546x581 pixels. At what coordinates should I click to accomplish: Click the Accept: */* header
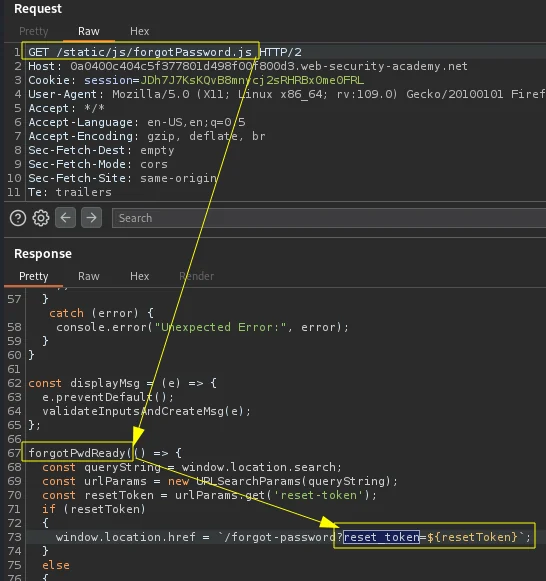67,109
